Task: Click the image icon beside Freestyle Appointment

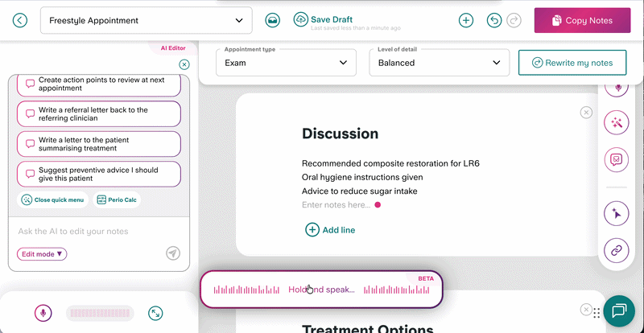Action: (x=273, y=21)
